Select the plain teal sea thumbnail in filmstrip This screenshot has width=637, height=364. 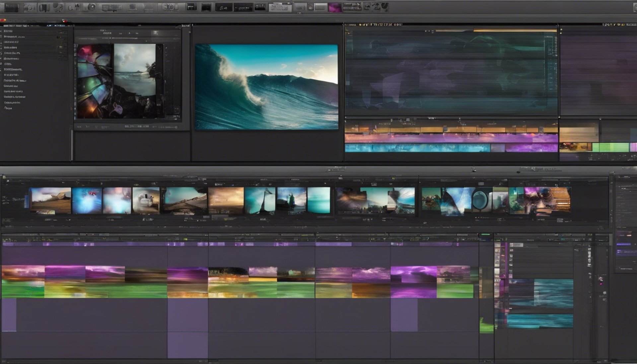tap(318, 200)
